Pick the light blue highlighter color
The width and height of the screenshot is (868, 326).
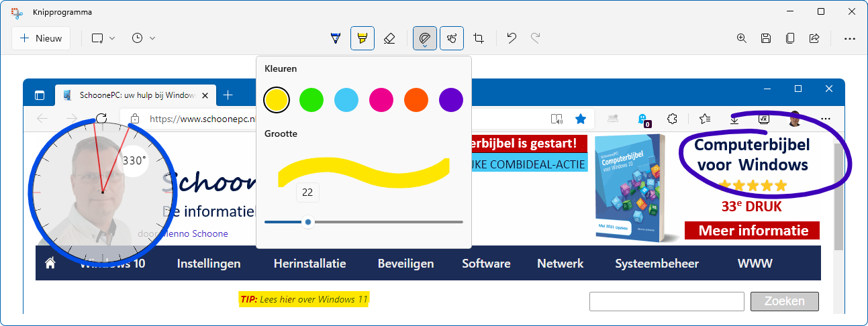[x=346, y=99]
